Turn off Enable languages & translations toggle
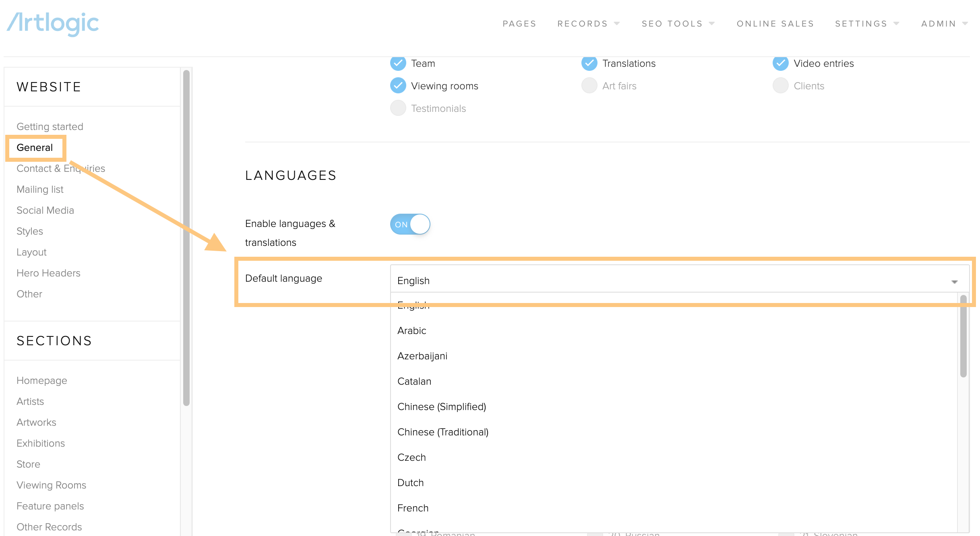This screenshot has width=980, height=536. [410, 224]
